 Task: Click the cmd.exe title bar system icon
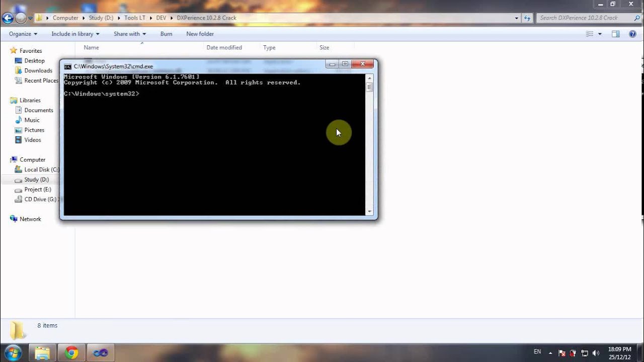point(67,66)
